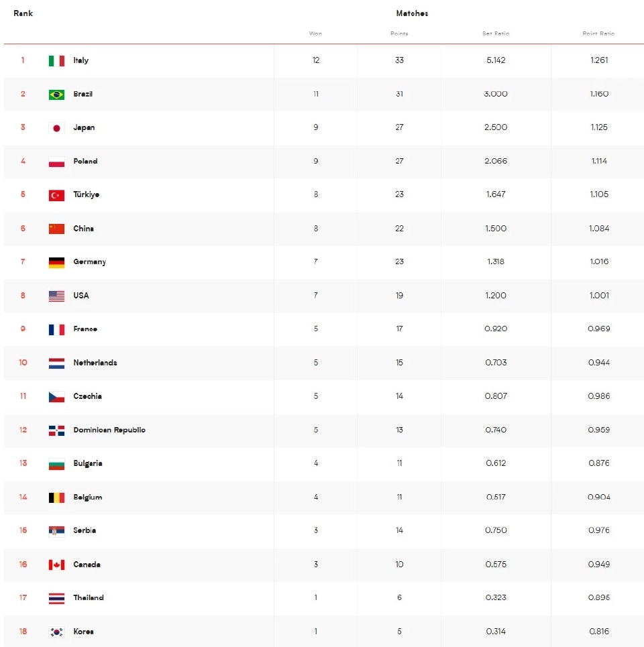The height and width of the screenshot is (647, 644).
Task: Sort by the Set Ratio column header
Action: click(496, 34)
